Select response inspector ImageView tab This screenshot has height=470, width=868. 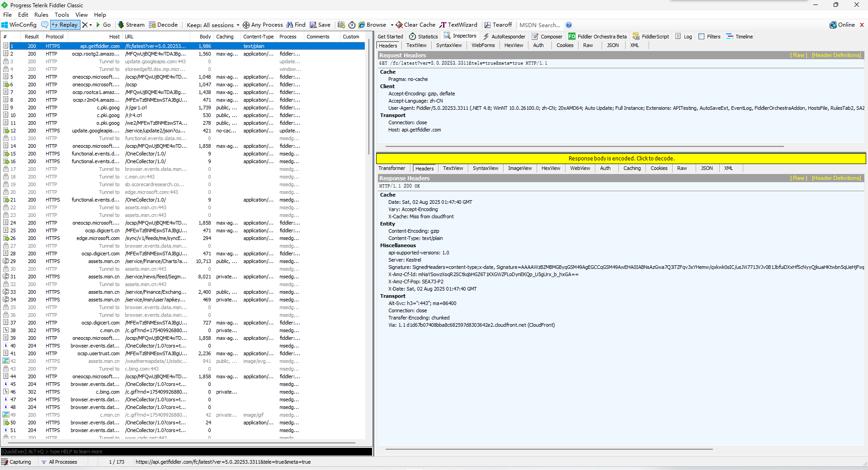tap(519, 168)
